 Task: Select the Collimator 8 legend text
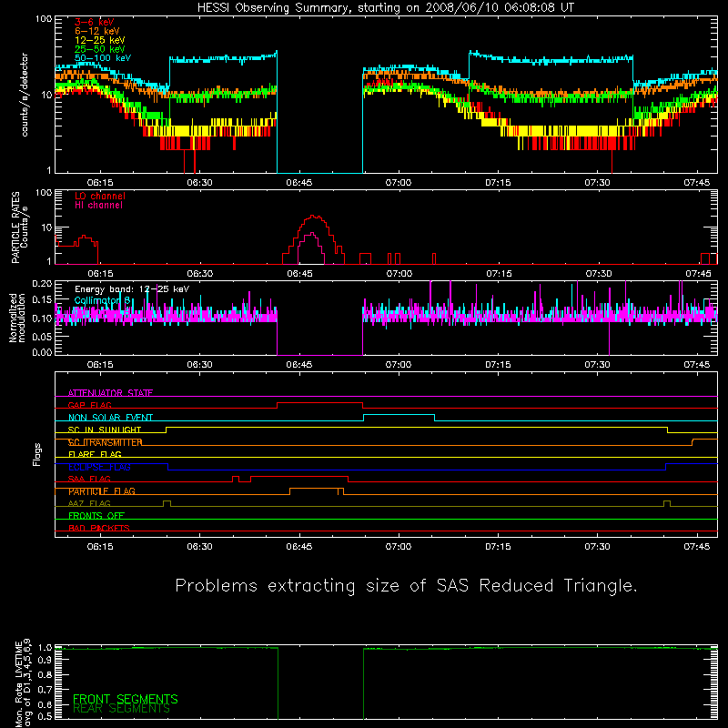[x=102, y=300]
